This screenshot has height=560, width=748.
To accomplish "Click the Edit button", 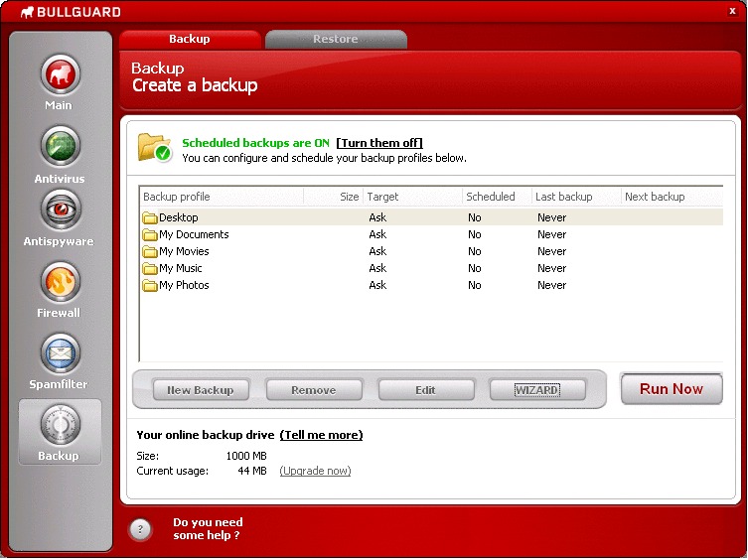I will [x=425, y=390].
